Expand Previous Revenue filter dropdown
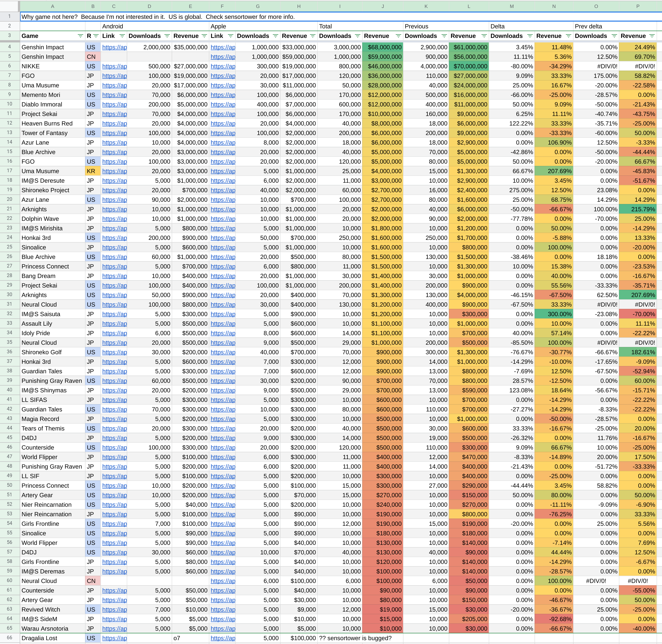Image resolution: width=662 pixels, height=644 pixels. [x=484, y=36]
